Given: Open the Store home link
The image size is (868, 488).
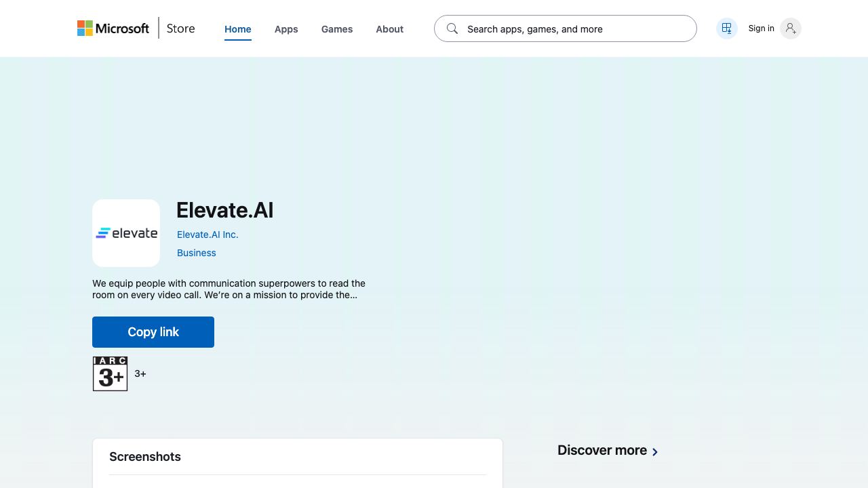Looking at the screenshot, I should pyautogui.click(x=180, y=28).
